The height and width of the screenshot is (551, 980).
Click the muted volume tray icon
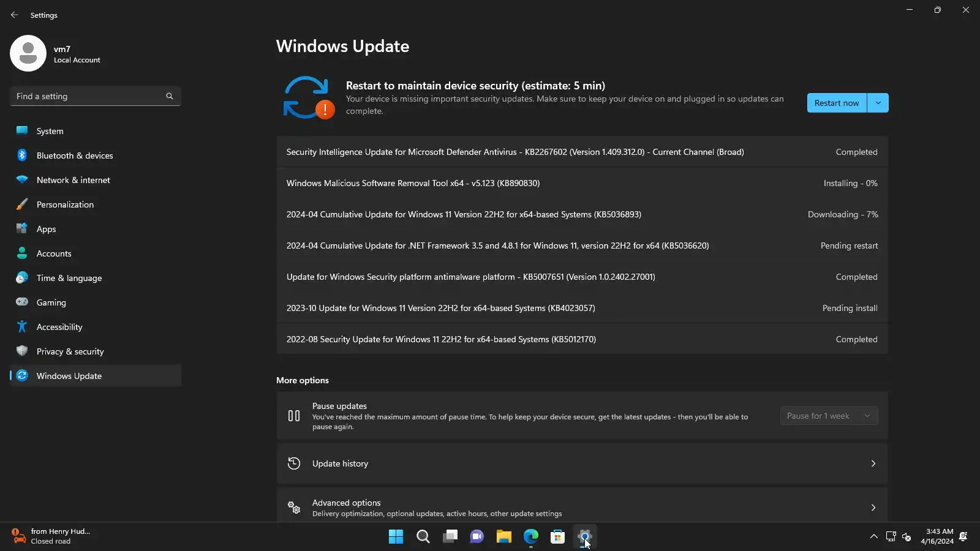[907, 536]
